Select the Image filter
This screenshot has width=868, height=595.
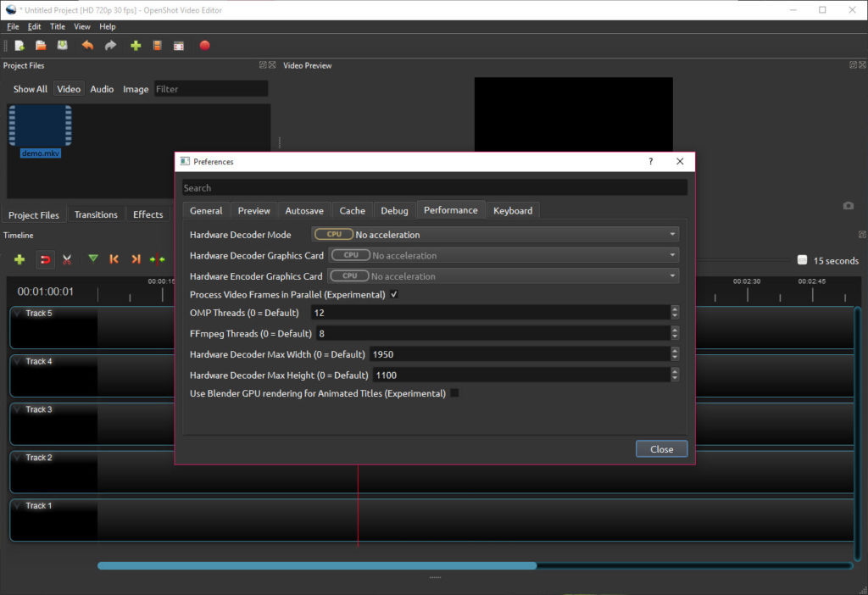(136, 89)
